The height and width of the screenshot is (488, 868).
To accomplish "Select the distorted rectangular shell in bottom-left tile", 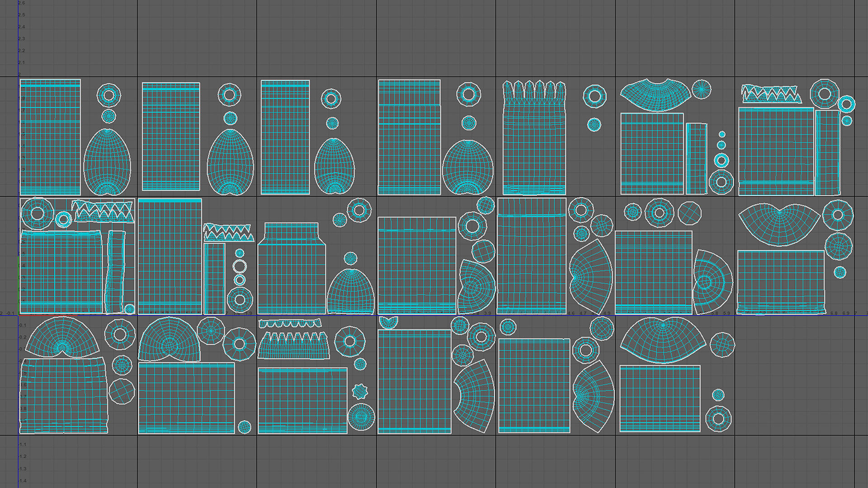I will 64,395.
